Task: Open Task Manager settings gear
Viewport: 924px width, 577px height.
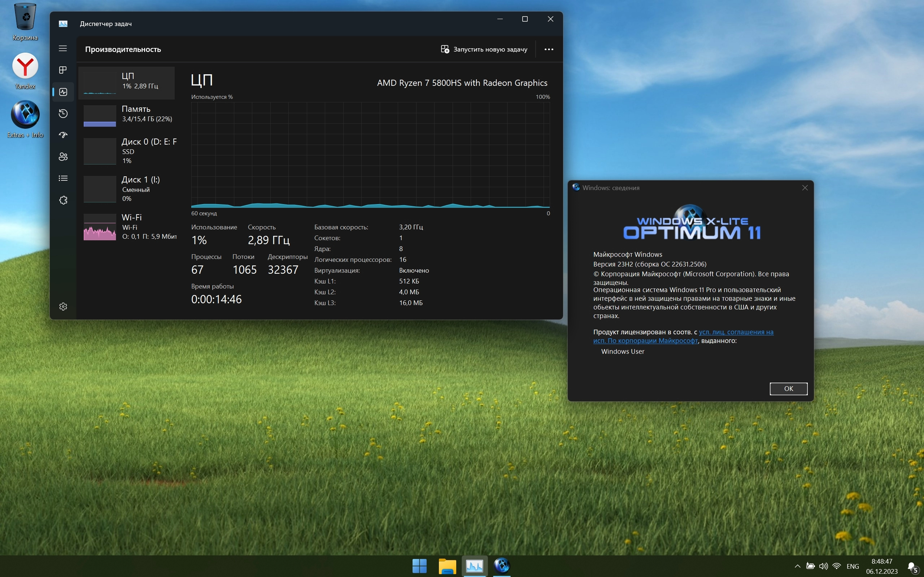Action: [x=63, y=307]
